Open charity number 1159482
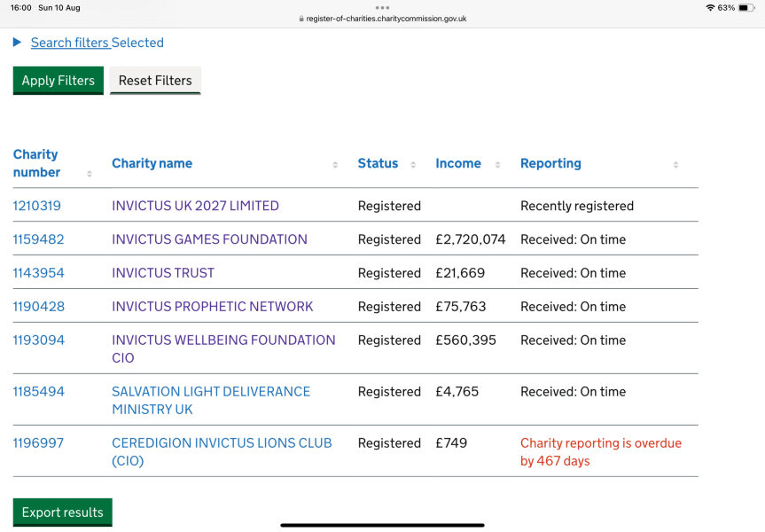The height and width of the screenshot is (532, 765). tap(38, 239)
